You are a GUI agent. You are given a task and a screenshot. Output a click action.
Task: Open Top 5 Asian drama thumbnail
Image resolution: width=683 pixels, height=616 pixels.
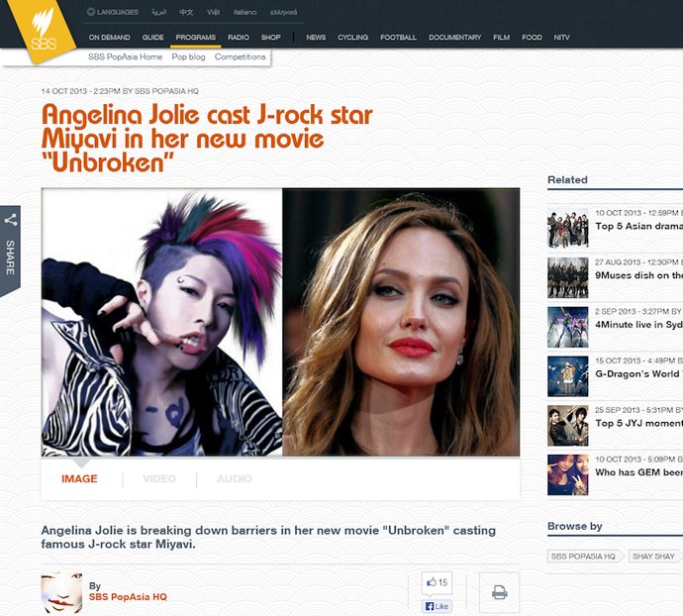coord(567,228)
